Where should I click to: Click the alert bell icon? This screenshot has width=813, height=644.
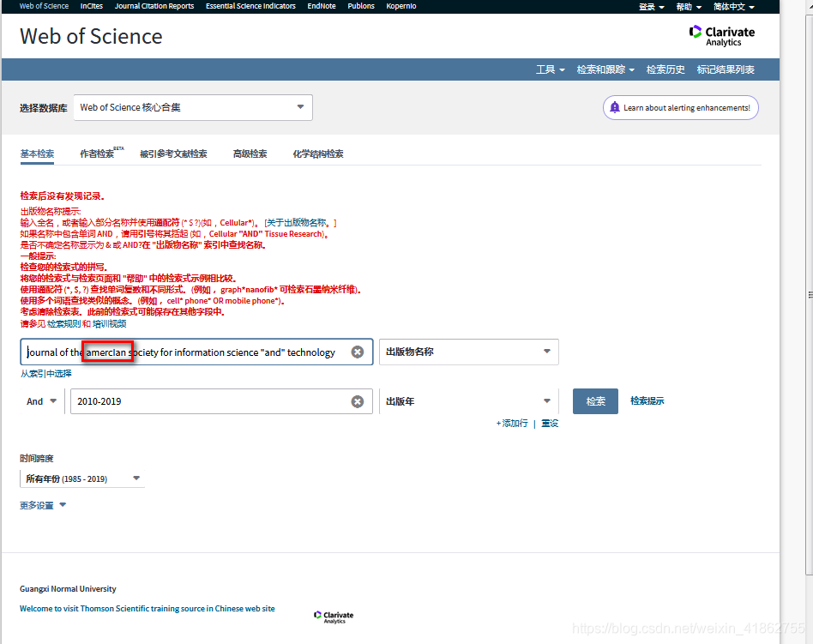(614, 107)
